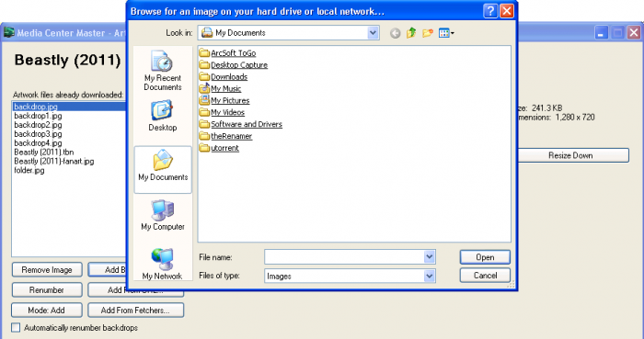Select the Desktop Capture folder
The width and height of the screenshot is (644, 339).
[234, 64]
